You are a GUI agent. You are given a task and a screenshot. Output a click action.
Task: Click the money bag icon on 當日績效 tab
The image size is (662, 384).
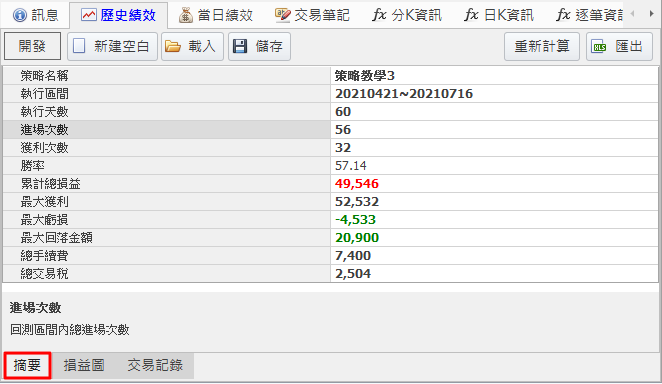coord(185,15)
